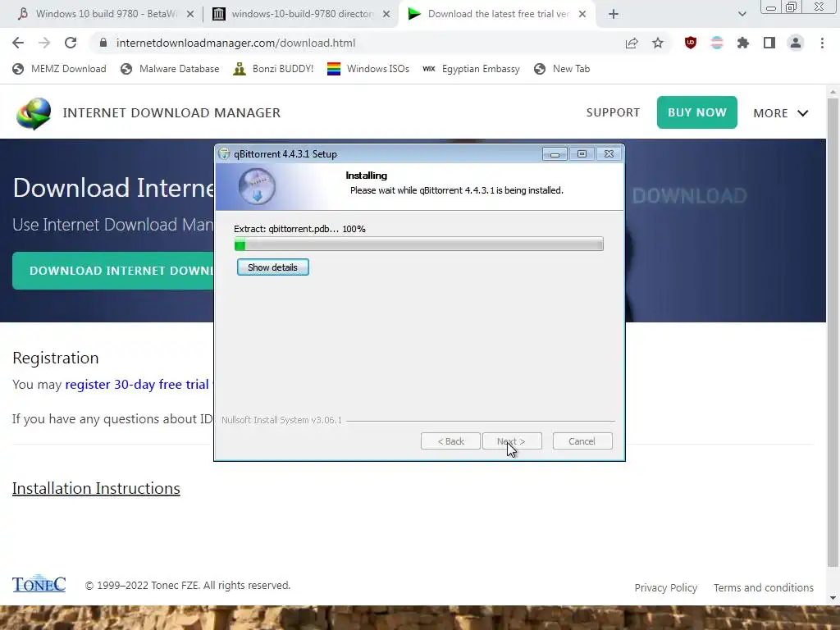Open the Chrome three-dot menu
Viewport: 840px width, 630px height.
(822, 43)
